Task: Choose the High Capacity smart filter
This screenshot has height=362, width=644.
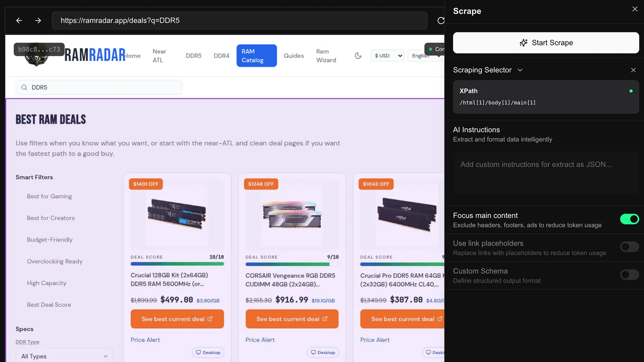Action: coord(47,283)
